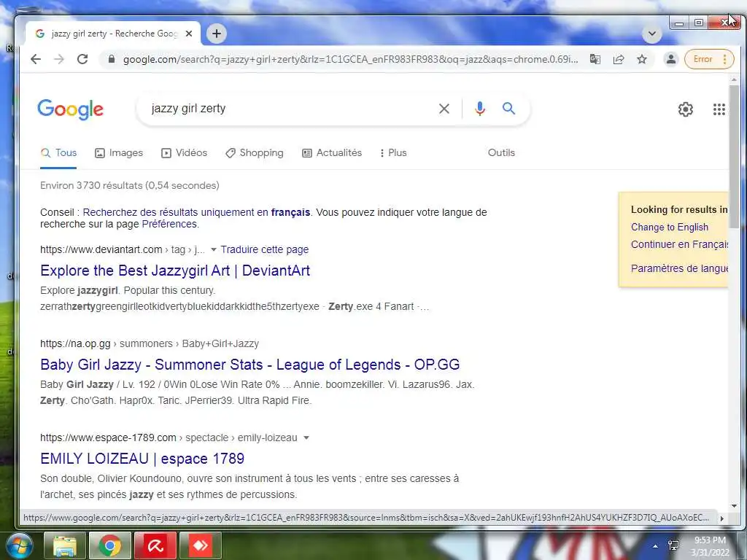Click Continuer en Français link
Image resolution: width=747 pixels, height=560 pixels.
click(679, 244)
